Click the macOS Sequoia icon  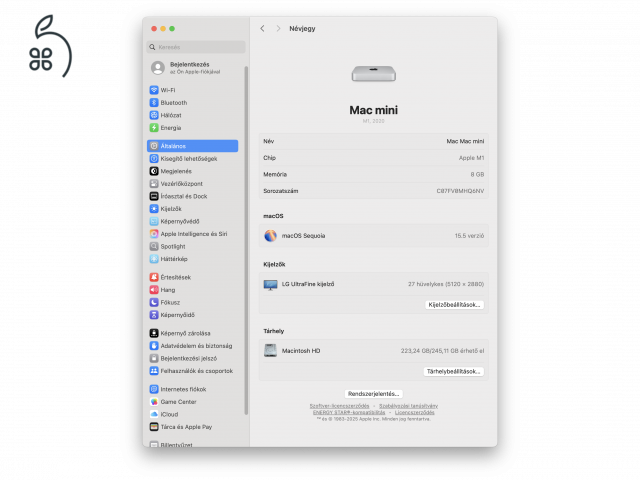coord(270,236)
